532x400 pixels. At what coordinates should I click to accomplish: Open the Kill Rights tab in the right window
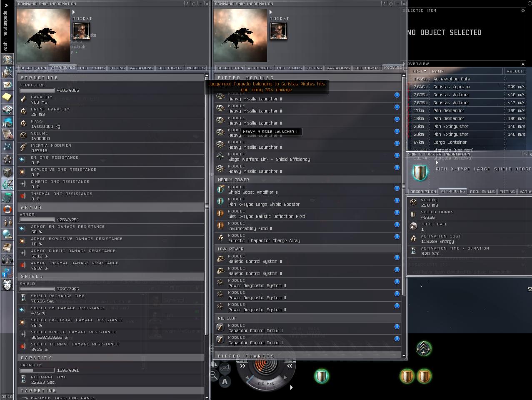pyautogui.click(x=367, y=67)
